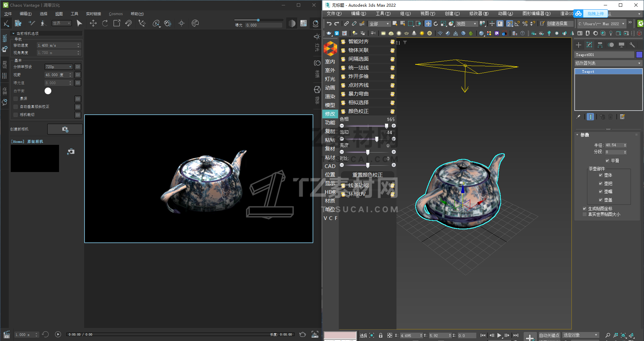644x341 pixels.
Task: Click the palette icon in Vantage toolbar
Action: (x=195, y=23)
